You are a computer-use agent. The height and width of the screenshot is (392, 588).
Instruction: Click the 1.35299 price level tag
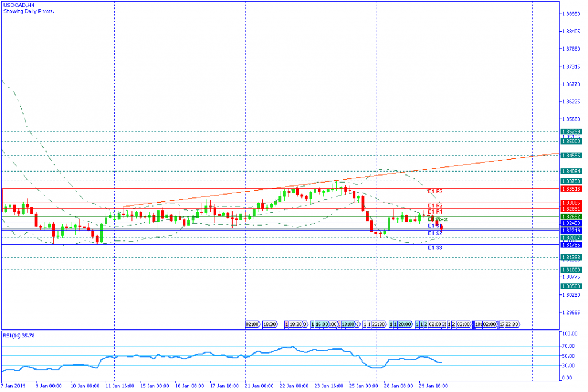coord(572,131)
